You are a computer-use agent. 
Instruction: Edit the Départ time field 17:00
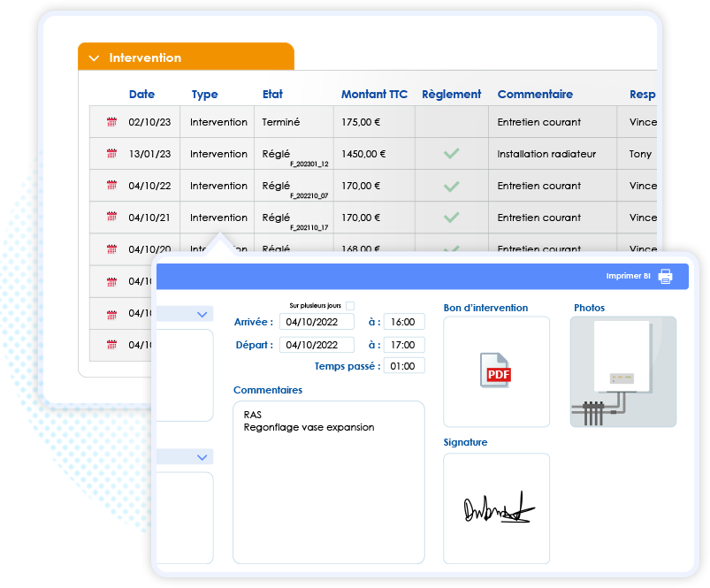404,345
